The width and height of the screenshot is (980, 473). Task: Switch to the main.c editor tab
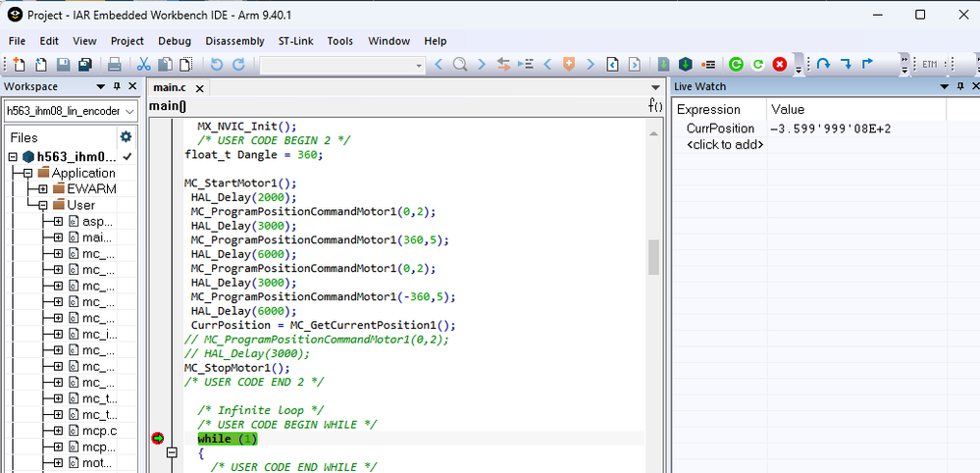tap(169, 87)
